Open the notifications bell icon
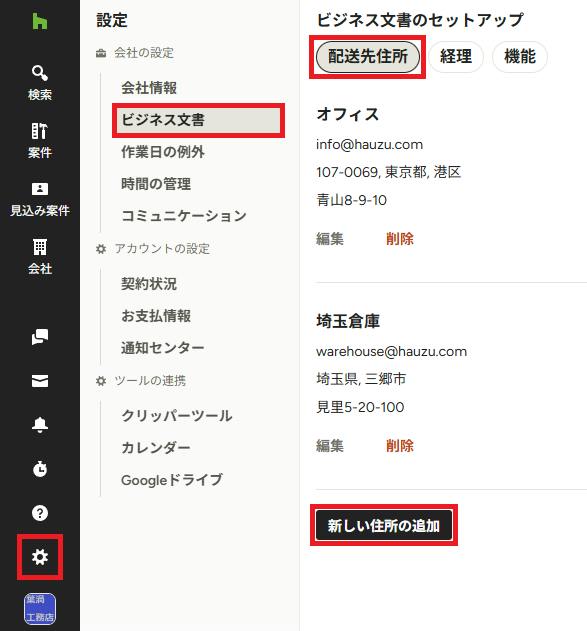Screen dimensions: 587x631 tap(40, 425)
